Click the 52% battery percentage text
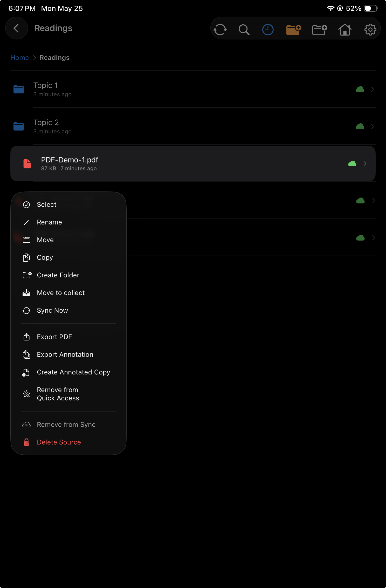Image resolution: width=386 pixels, height=588 pixels. pos(354,9)
